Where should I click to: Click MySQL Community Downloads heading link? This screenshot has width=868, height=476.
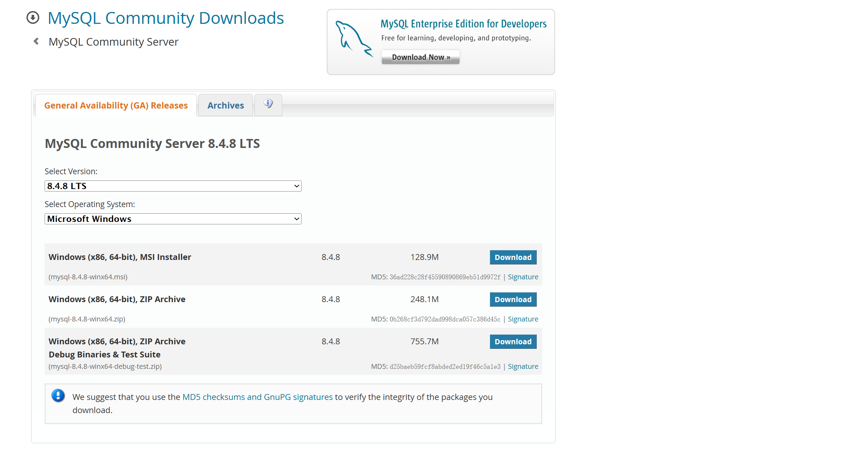(166, 18)
